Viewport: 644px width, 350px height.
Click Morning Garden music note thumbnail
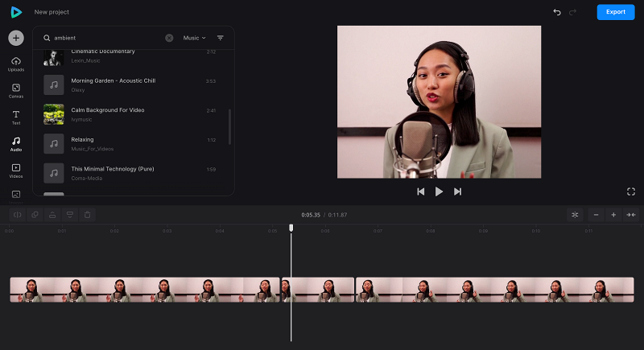click(x=54, y=85)
